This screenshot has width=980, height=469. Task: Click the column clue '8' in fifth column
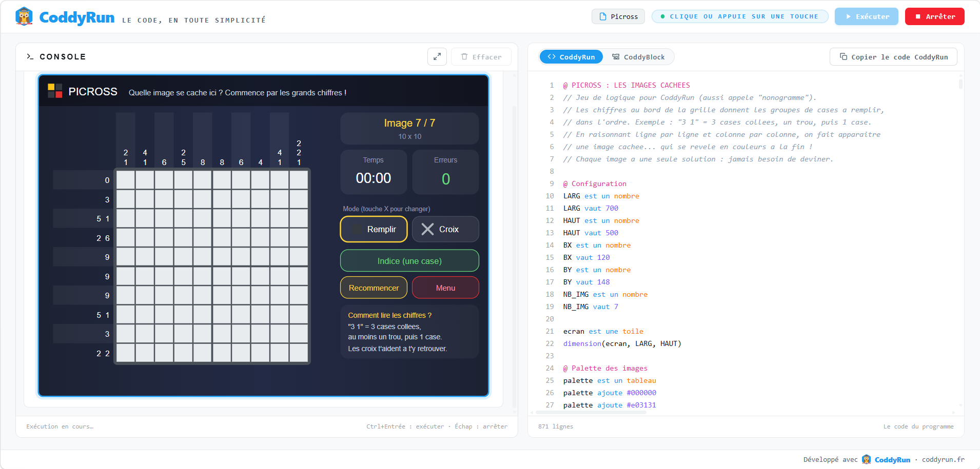203,162
